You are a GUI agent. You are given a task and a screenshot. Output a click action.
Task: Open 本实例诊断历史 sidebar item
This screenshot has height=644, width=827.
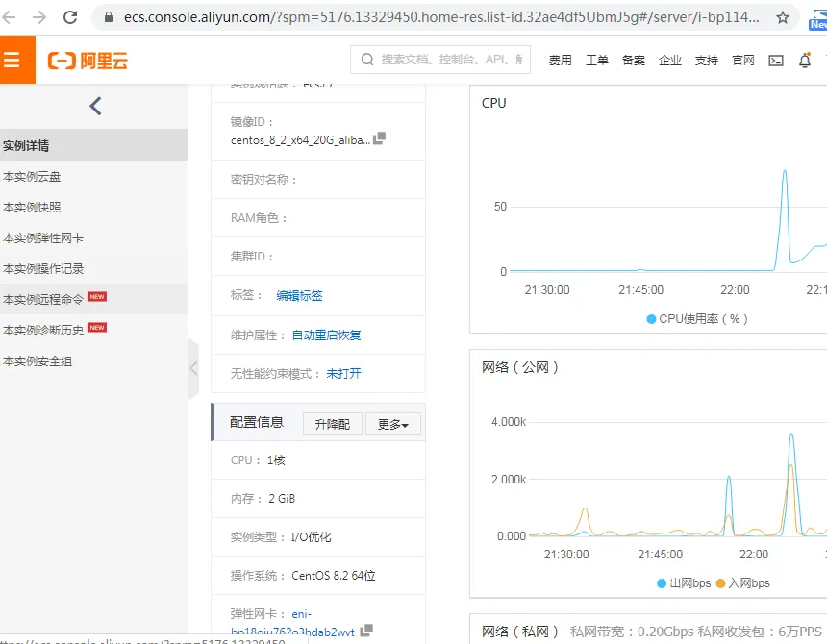93,330
